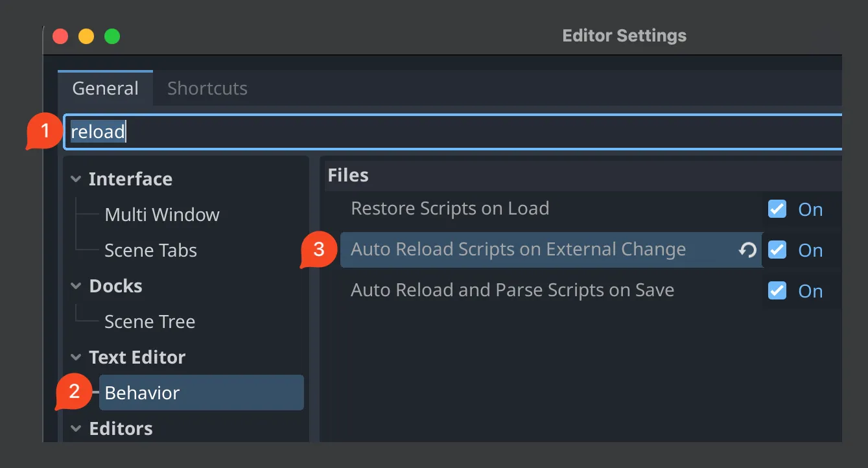Screen dimensions: 868x468
Task: Toggle Restore Scripts on Load checkbox
Action: pos(777,209)
